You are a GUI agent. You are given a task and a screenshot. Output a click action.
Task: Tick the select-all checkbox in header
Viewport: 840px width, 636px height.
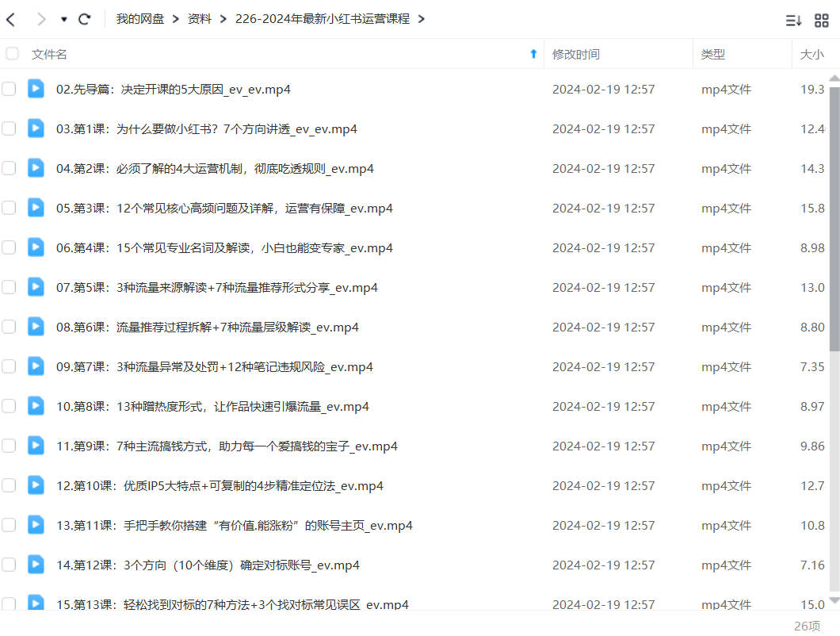click(x=12, y=54)
